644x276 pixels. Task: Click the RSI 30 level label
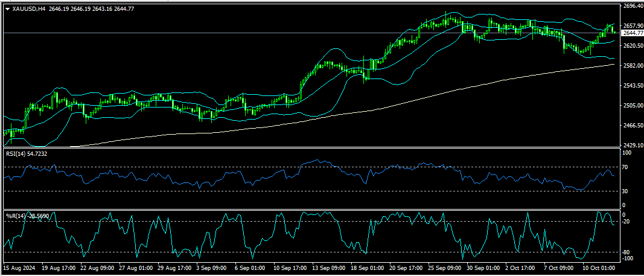coord(625,191)
